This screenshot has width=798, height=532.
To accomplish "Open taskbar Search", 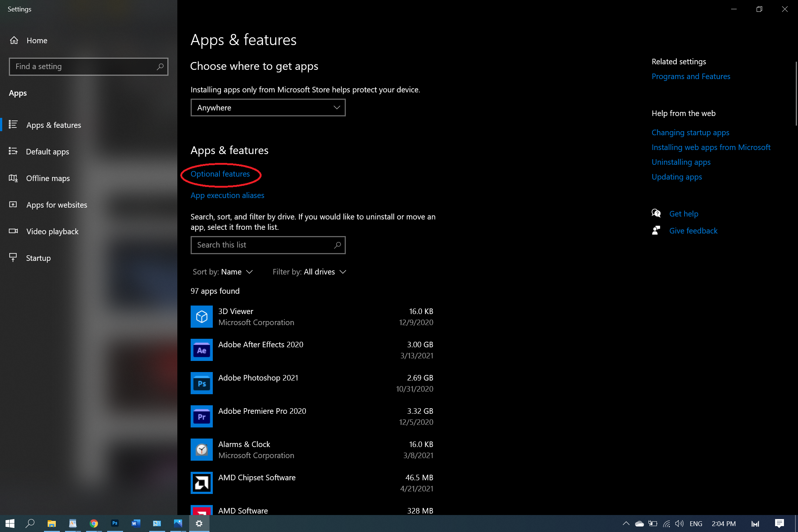I will point(30,524).
